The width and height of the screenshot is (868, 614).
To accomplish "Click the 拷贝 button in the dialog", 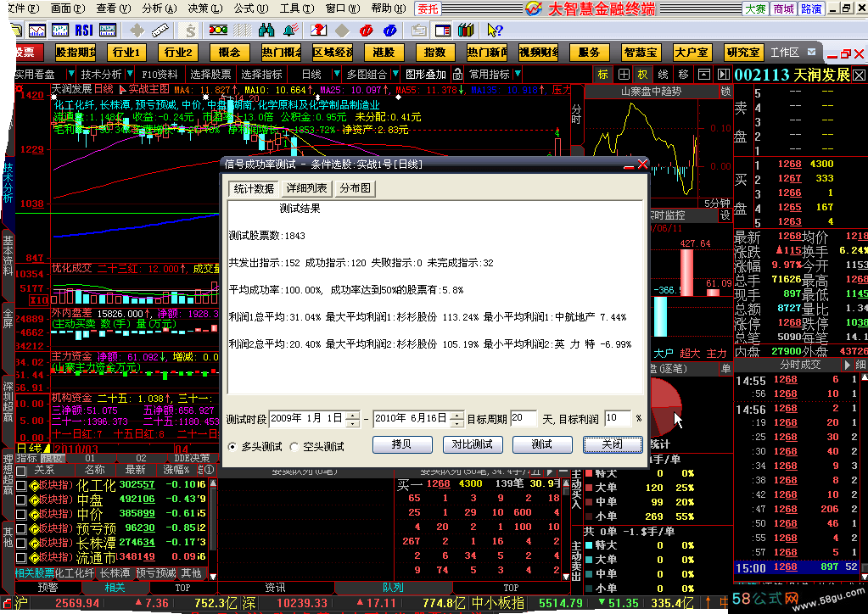I will (402, 444).
